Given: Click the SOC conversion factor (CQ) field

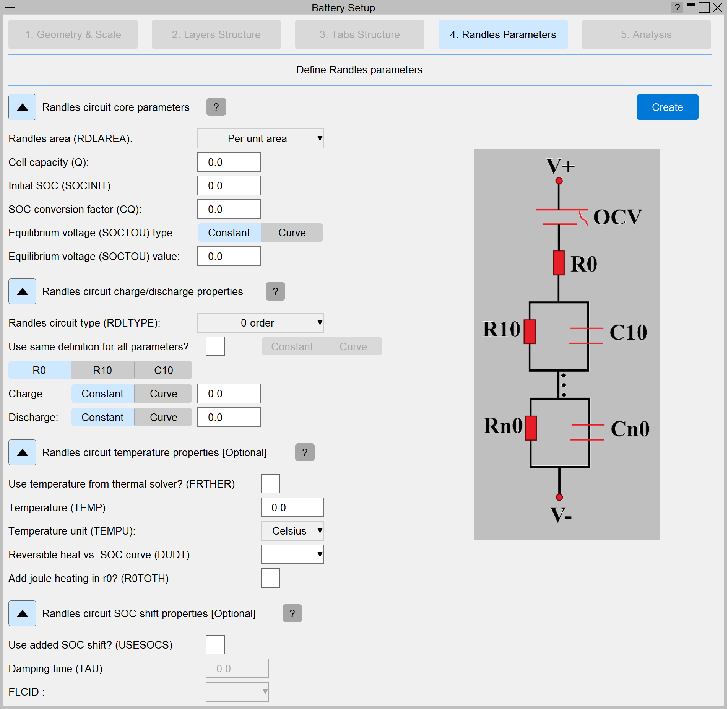Looking at the screenshot, I should pyautogui.click(x=229, y=209).
